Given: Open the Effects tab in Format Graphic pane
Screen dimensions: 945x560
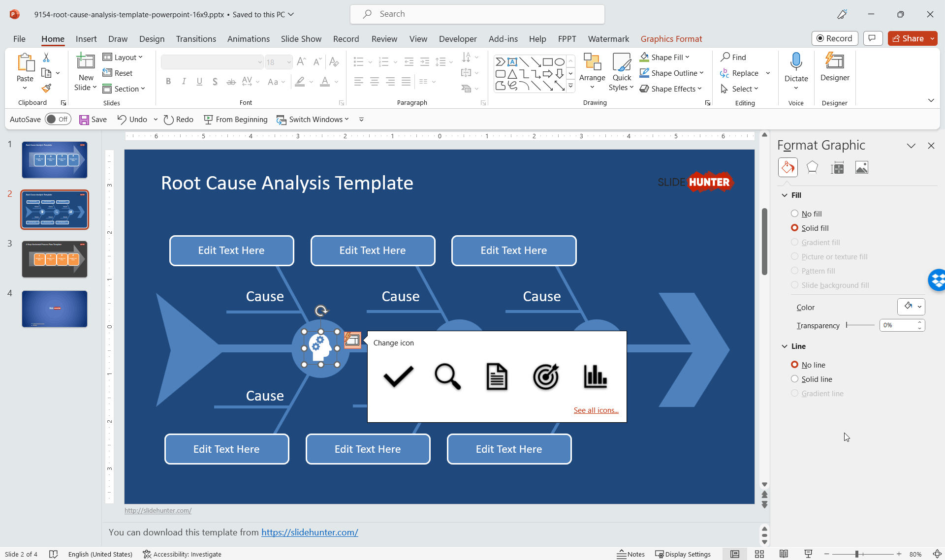Looking at the screenshot, I should (x=812, y=168).
